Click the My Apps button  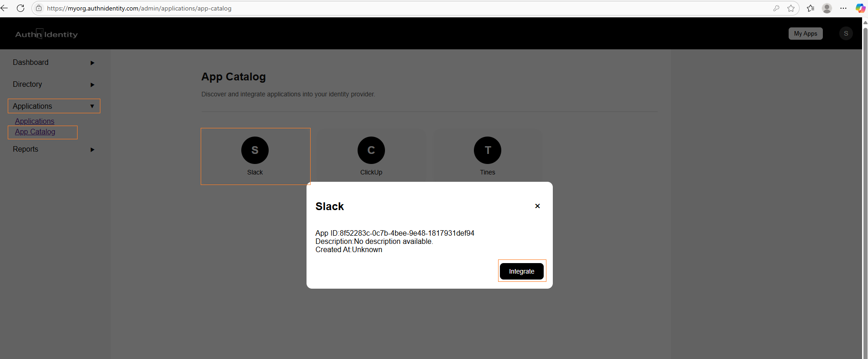pyautogui.click(x=806, y=33)
